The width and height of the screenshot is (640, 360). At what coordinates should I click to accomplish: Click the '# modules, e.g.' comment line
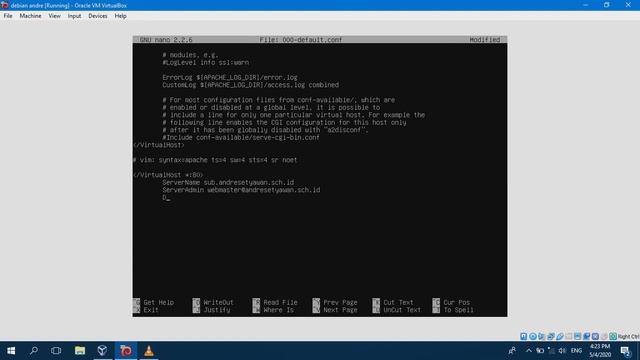pyautogui.click(x=190, y=55)
